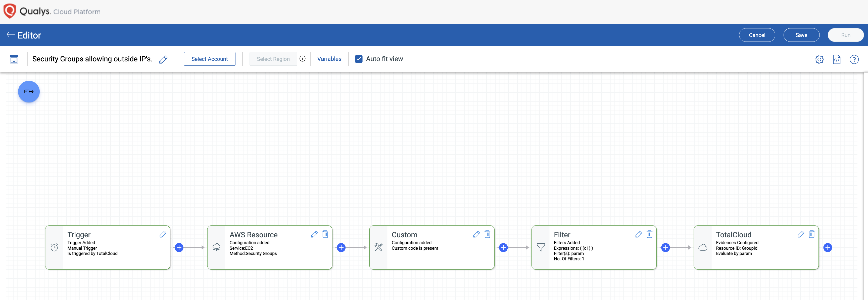Edit the TotalCloud node
This screenshot has width=868, height=300.
[801, 234]
